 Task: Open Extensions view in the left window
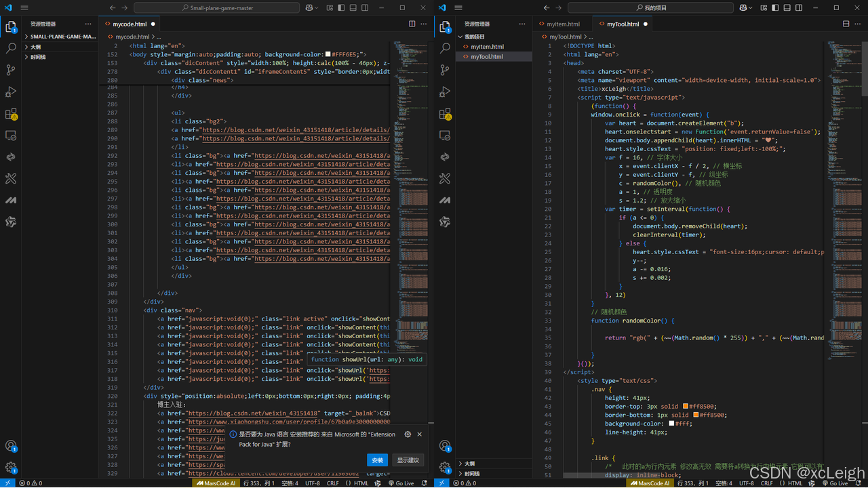(11, 114)
